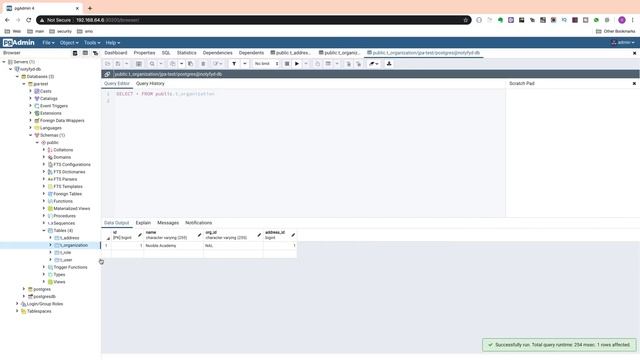Open the Object menu

[69, 42]
